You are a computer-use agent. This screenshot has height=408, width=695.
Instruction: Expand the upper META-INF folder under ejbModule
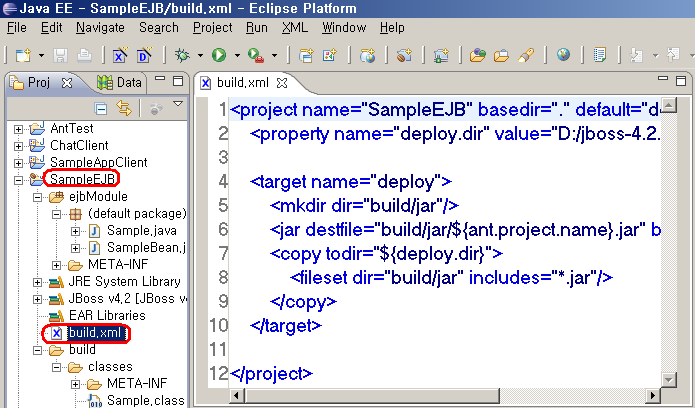(x=56, y=266)
